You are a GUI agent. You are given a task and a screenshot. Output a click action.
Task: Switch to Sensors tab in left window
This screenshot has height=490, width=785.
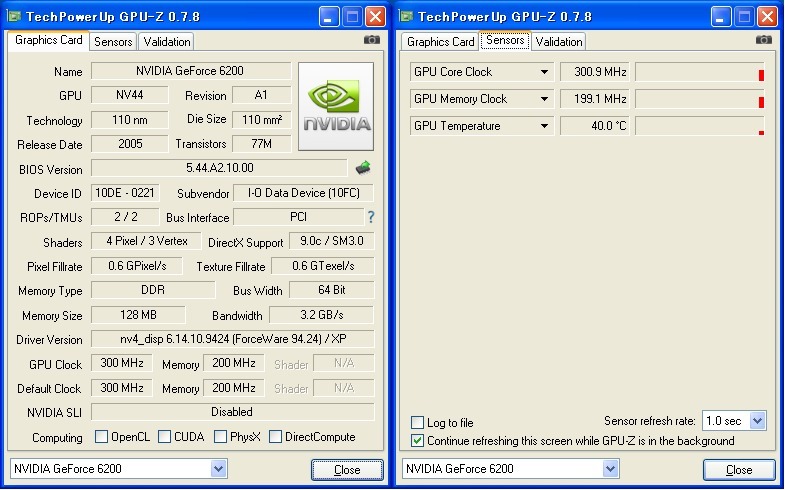point(113,42)
